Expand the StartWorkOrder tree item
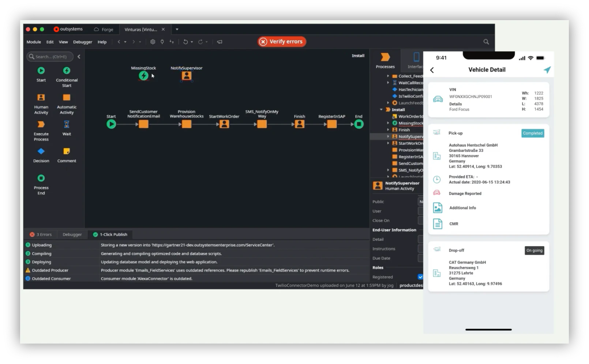The image size is (589, 364). coord(388,143)
